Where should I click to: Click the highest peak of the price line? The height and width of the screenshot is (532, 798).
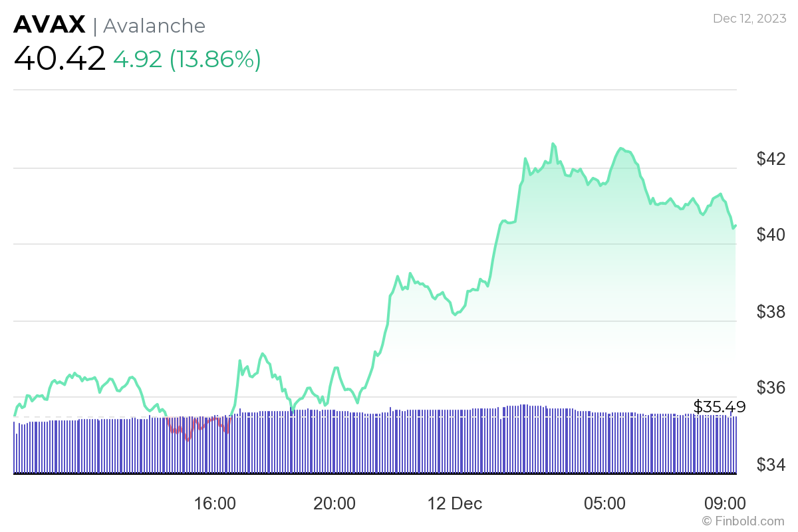[553, 144]
